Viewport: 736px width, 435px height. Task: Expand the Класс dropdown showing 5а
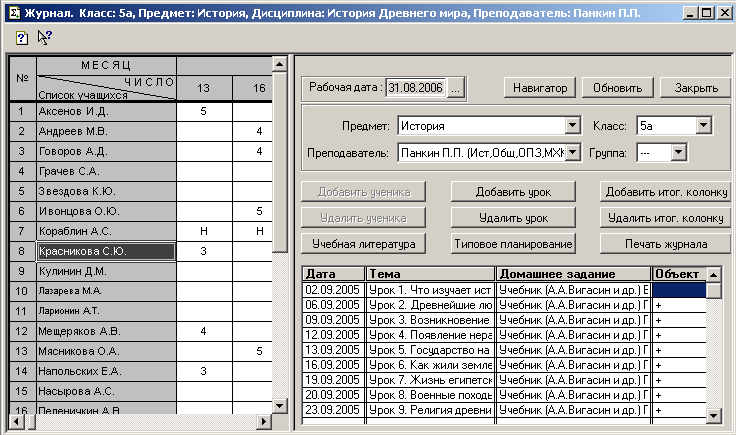pos(703,126)
